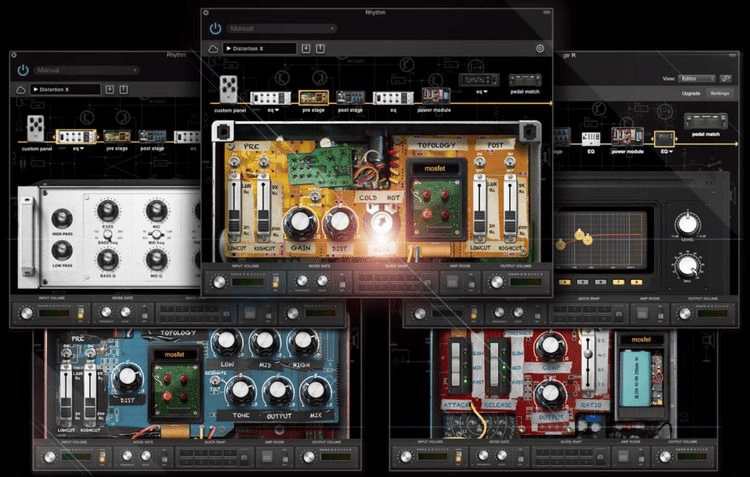Screen dimensions: 750x477
Task: Click the Level knob in the gtr R window
Action: [x=687, y=223]
